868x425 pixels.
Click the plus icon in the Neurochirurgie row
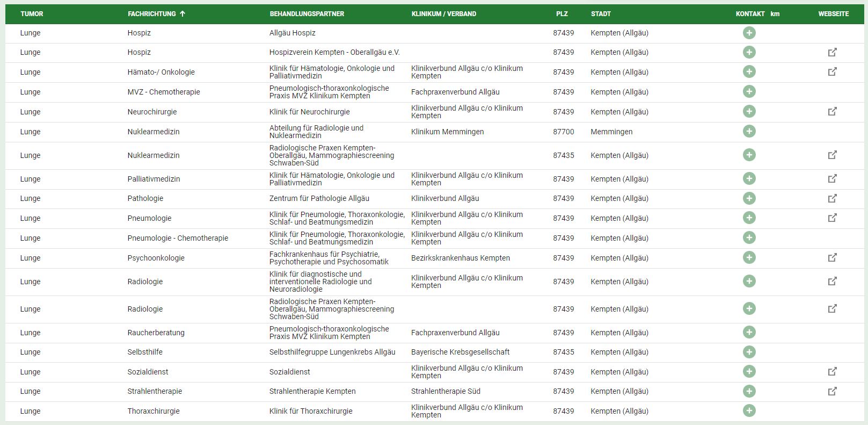pos(749,111)
